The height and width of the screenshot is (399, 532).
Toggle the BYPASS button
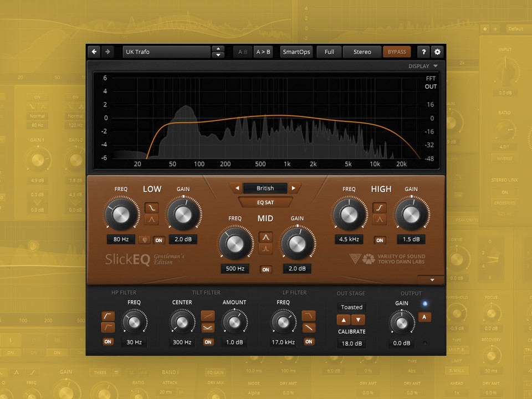coord(397,52)
